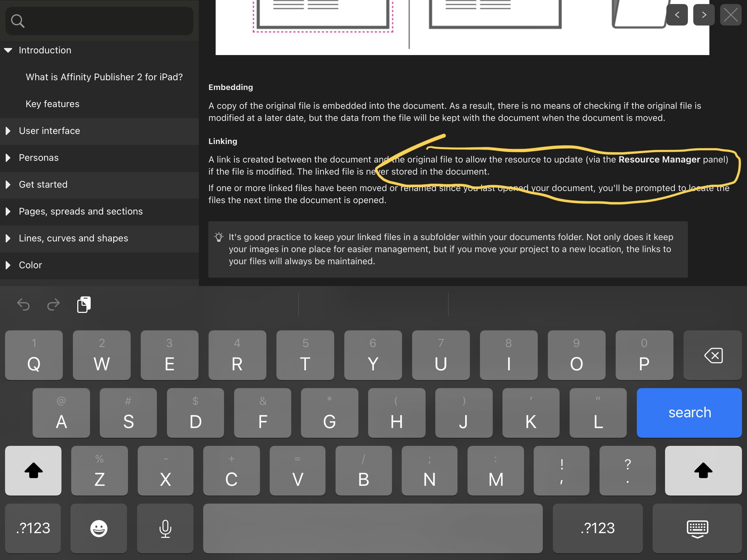This screenshot has height=560, width=747.
Task: Start dictation with the microphone key
Action: [165, 528]
